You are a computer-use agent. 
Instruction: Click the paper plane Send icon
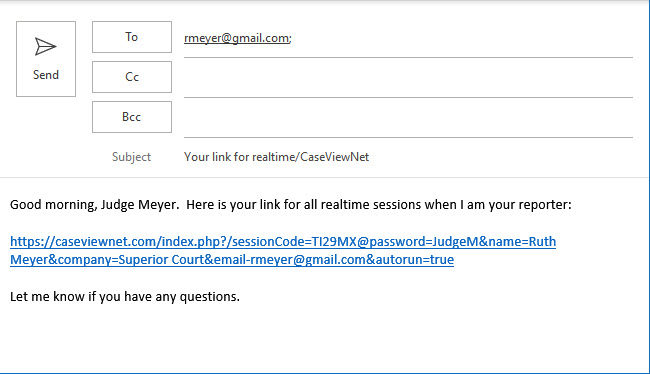tap(46, 46)
